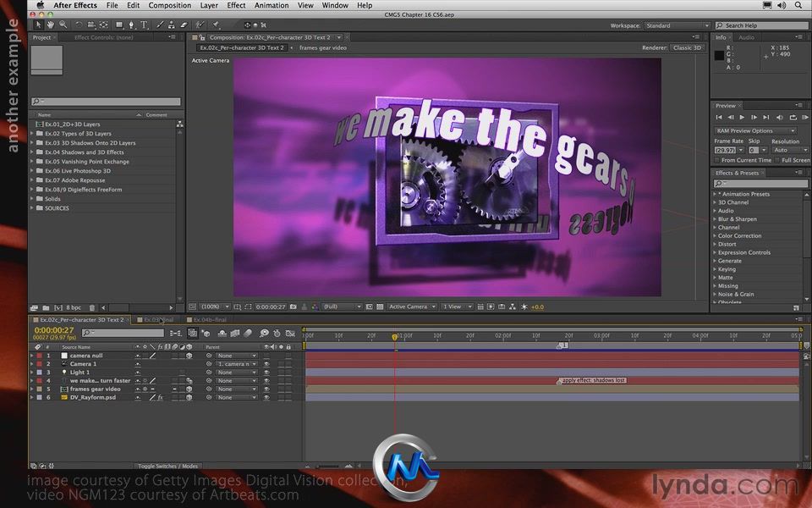Select the Rotation tool
The height and width of the screenshot is (508, 812).
click(79, 25)
